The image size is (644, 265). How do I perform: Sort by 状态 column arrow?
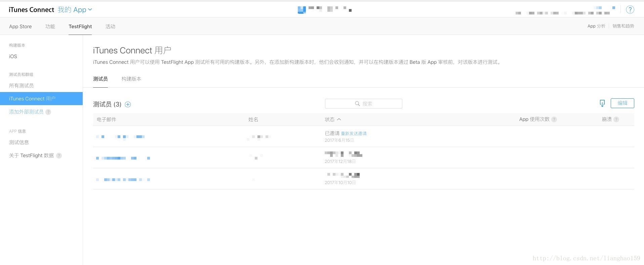coord(339,120)
